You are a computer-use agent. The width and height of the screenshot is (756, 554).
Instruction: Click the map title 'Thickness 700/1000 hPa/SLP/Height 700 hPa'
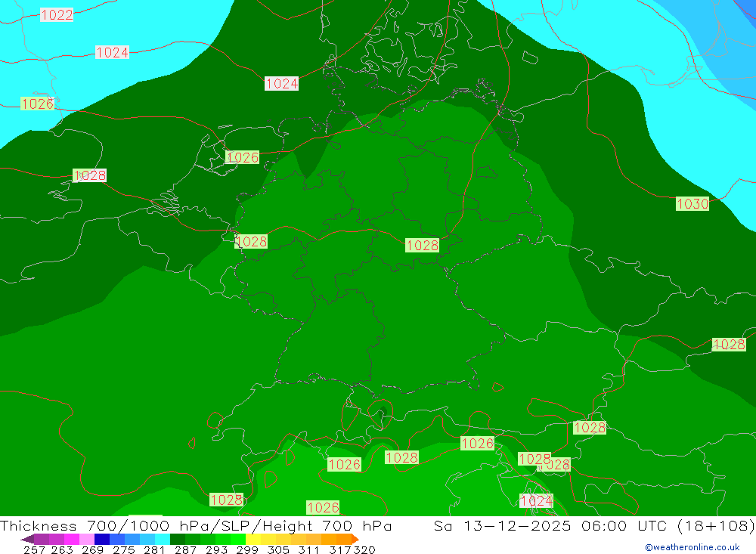tap(196, 525)
